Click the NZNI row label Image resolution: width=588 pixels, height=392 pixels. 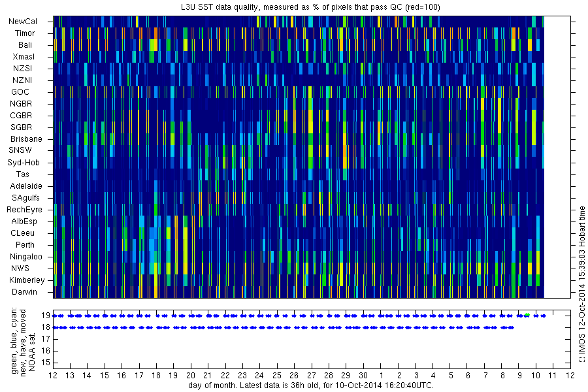(22, 80)
